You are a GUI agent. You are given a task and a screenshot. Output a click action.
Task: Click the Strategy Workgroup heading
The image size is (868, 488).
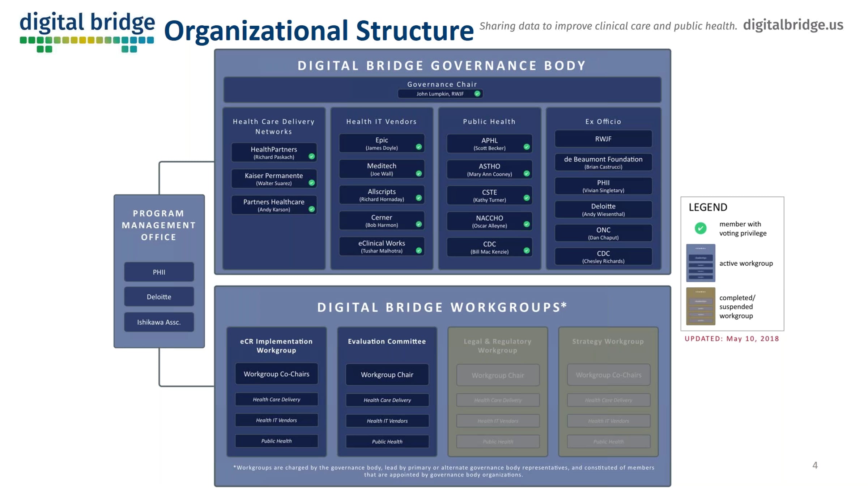[x=608, y=341]
